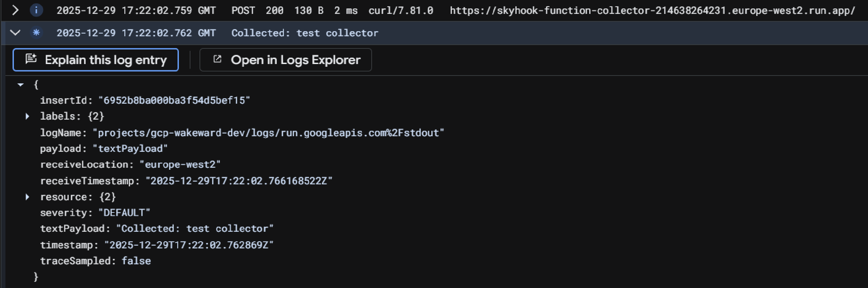Click the info severity icon on POST row
The height and width of the screenshot is (288, 868).
(36, 11)
